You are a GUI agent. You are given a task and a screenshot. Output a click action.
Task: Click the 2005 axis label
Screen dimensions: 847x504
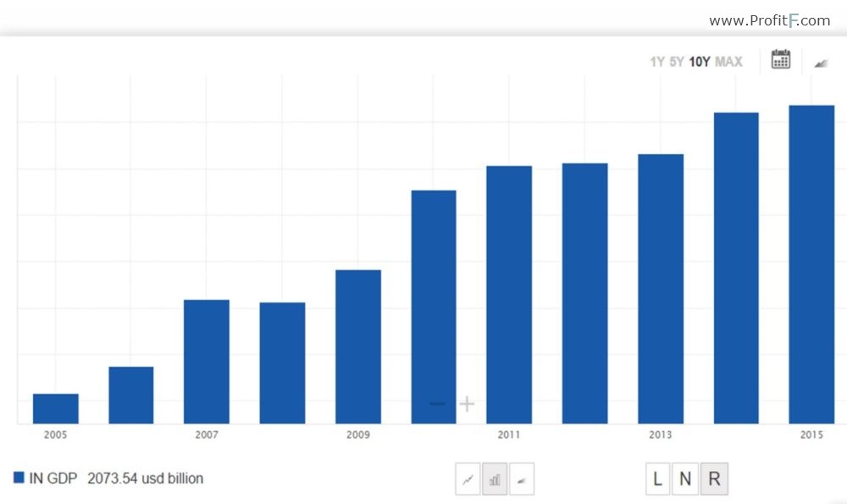point(56,435)
